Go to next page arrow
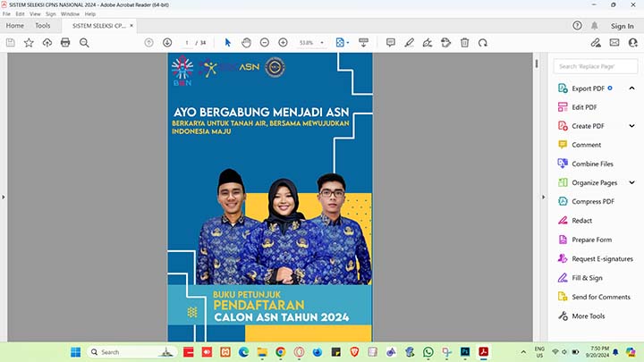 (x=167, y=42)
